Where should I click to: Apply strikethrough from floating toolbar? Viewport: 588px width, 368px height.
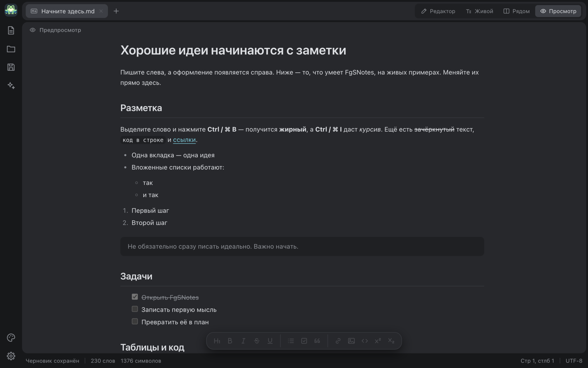(257, 341)
